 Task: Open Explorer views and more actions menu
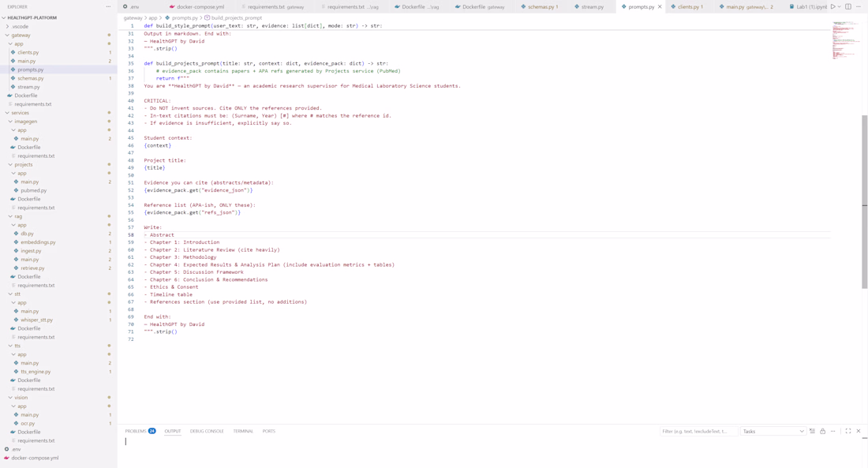click(109, 6)
